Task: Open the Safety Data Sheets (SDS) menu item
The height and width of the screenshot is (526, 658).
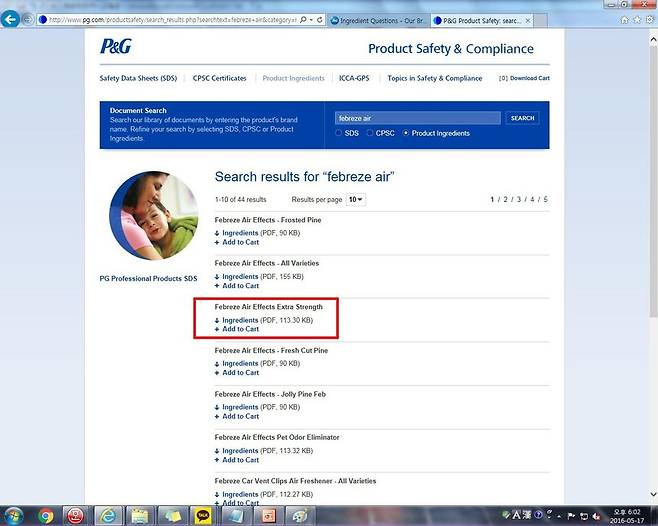Action: (138, 78)
